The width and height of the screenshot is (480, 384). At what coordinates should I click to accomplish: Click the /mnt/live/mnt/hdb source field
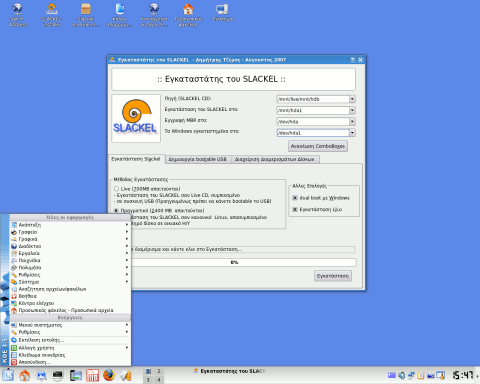pyautogui.click(x=313, y=99)
